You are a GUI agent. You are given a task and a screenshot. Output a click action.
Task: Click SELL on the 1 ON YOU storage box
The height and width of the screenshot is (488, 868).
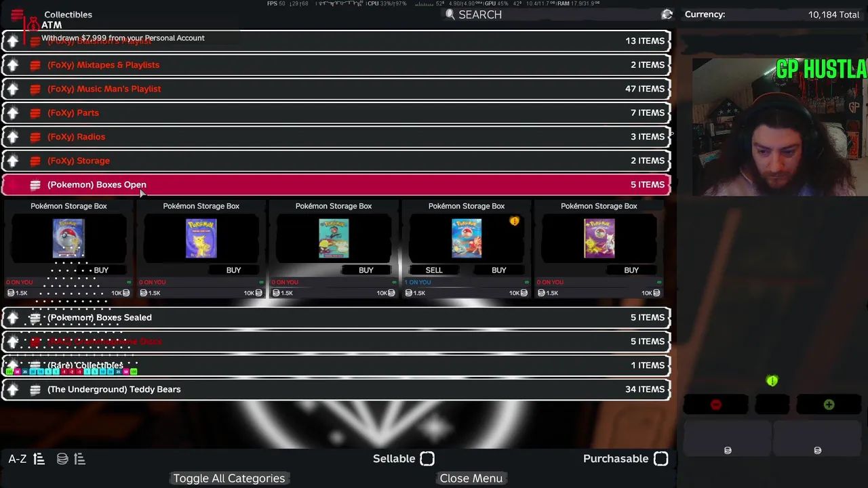click(x=434, y=270)
